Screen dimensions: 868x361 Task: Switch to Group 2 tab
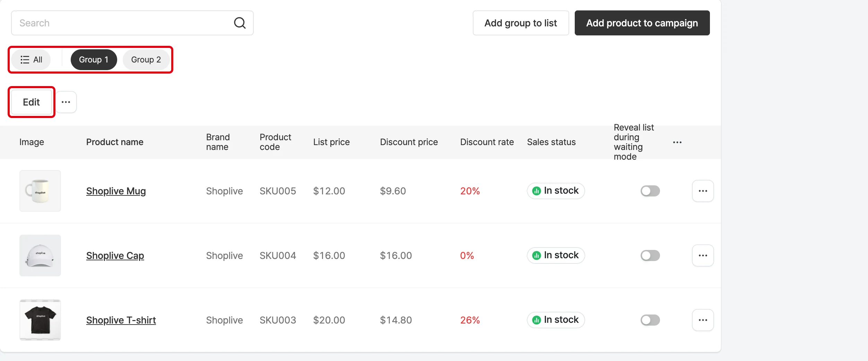tap(146, 60)
